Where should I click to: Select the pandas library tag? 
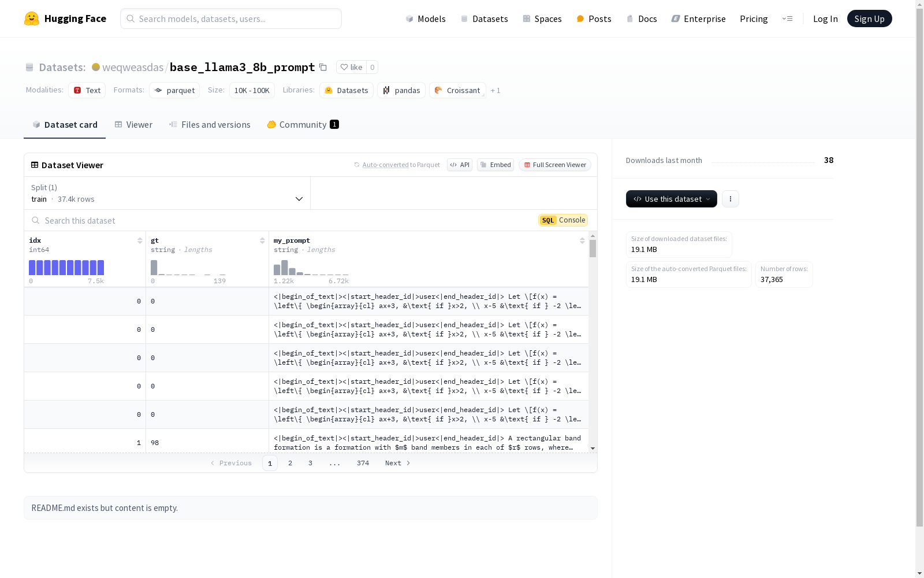pyautogui.click(x=401, y=90)
